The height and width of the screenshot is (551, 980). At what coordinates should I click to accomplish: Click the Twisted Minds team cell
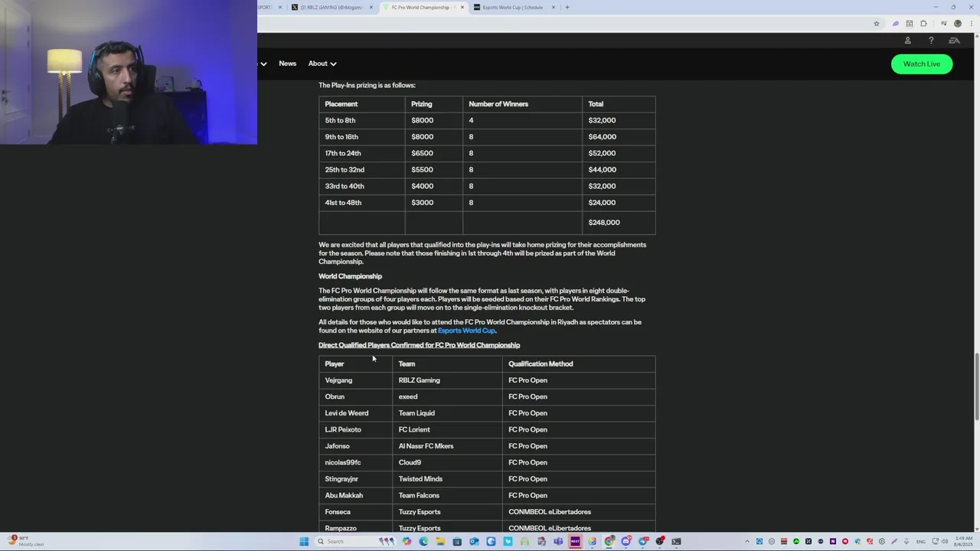[x=447, y=479]
